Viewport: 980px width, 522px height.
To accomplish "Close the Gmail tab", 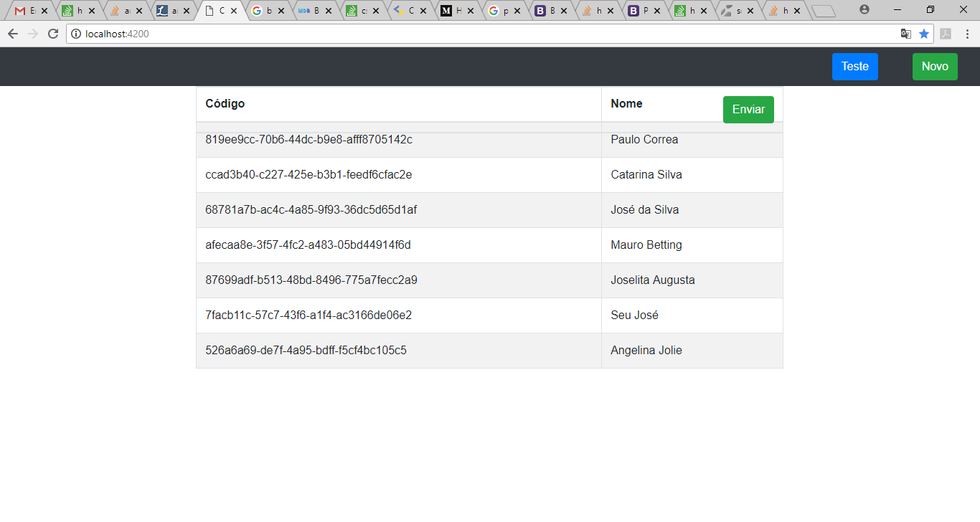I will [x=44, y=11].
